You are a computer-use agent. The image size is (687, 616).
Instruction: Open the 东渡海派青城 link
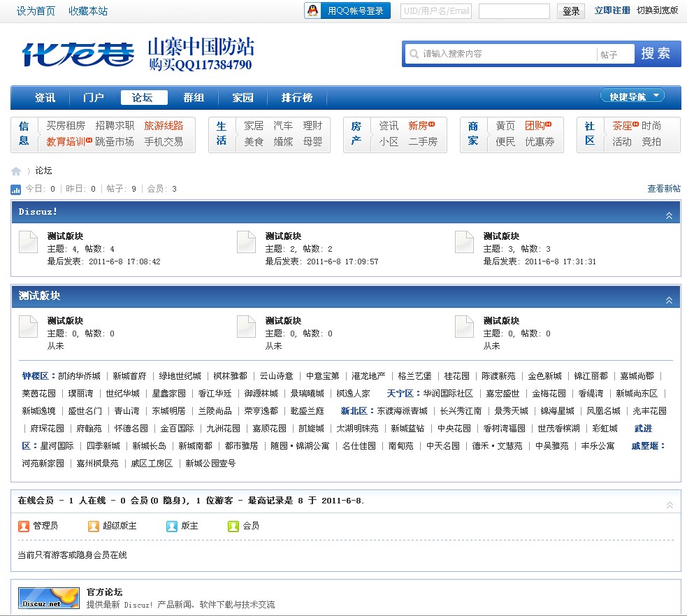402,411
